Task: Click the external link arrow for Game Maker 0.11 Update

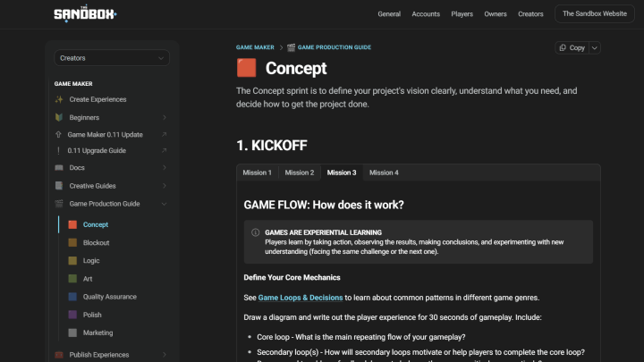Action: 164,135
